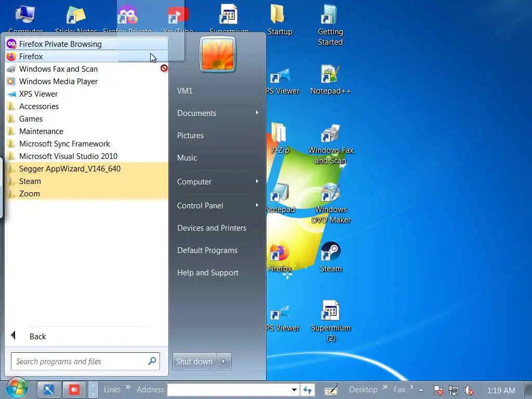Expand the Links toolbar chevron

point(128,387)
